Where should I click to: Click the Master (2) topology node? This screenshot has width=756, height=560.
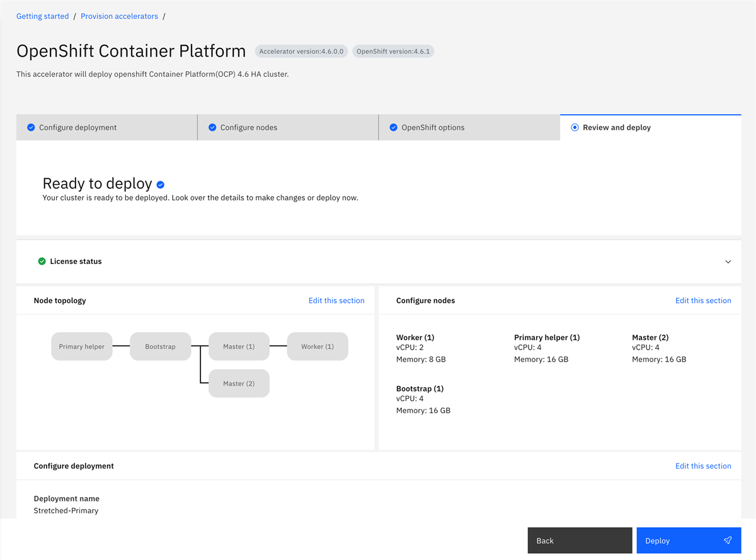pyautogui.click(x=239, y=384)
